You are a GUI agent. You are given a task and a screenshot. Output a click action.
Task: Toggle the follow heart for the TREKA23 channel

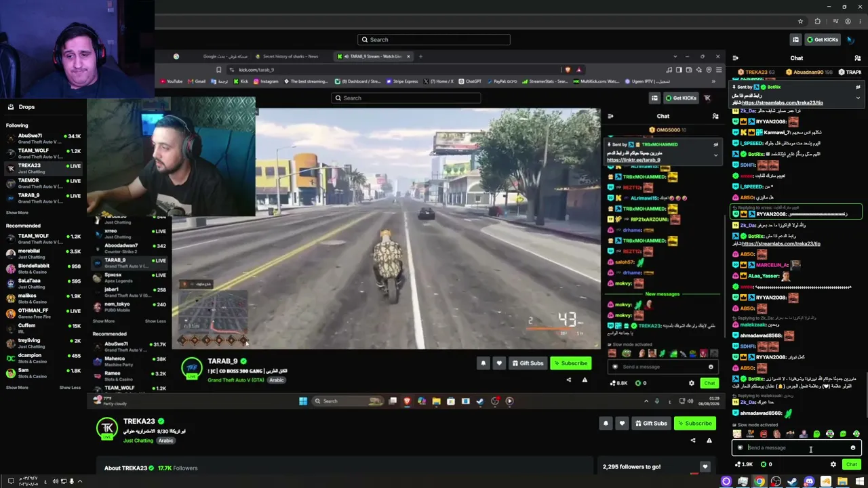point(622,424)
